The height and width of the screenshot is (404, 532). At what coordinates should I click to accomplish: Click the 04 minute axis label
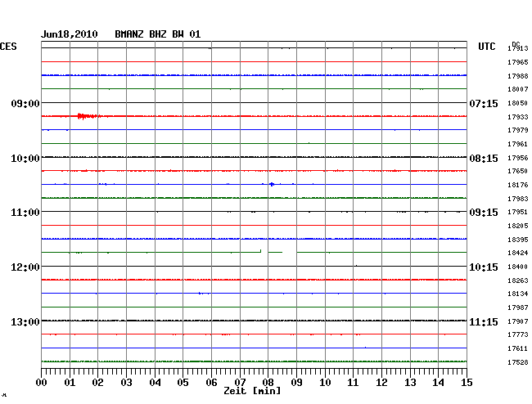coord(155,383)
